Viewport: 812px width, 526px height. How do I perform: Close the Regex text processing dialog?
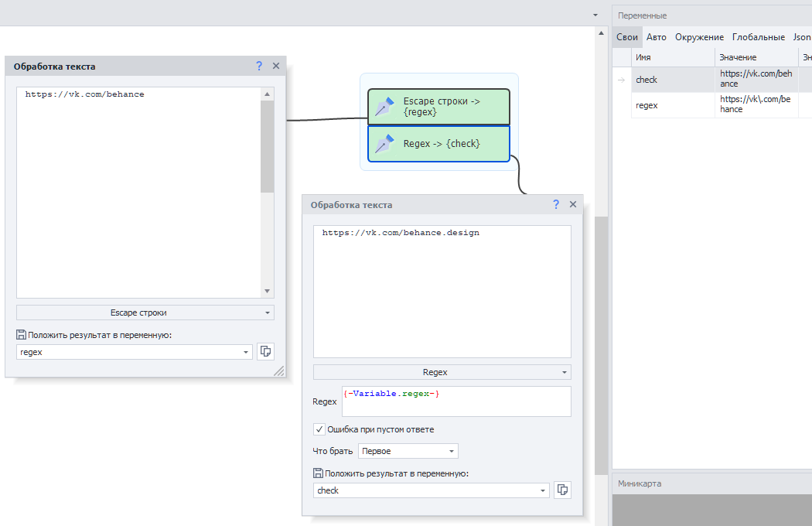573,205
